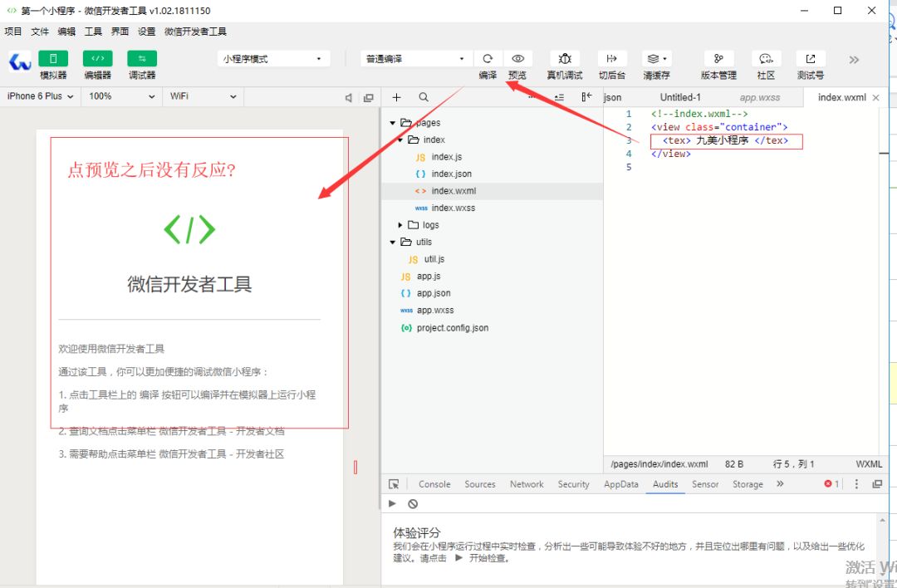Open app.js in the file tree
The image size is (897, 588).
point(429,277)
